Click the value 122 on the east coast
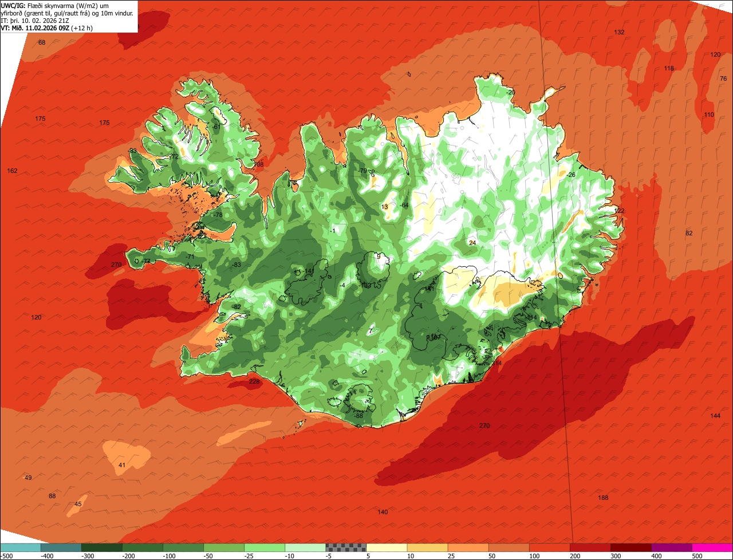Viewport: 733px width, 560px height. (x=619, y=211)
